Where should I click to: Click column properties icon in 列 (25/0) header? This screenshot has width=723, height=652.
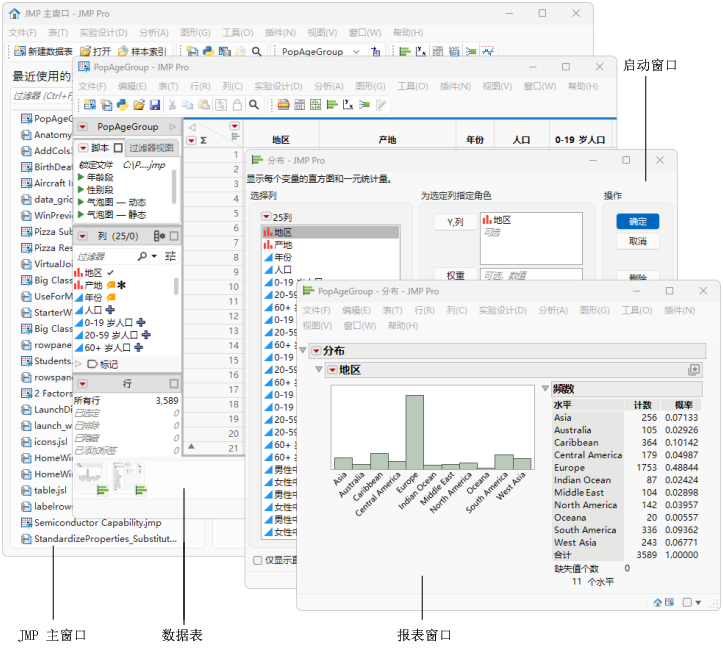point(159,236)
